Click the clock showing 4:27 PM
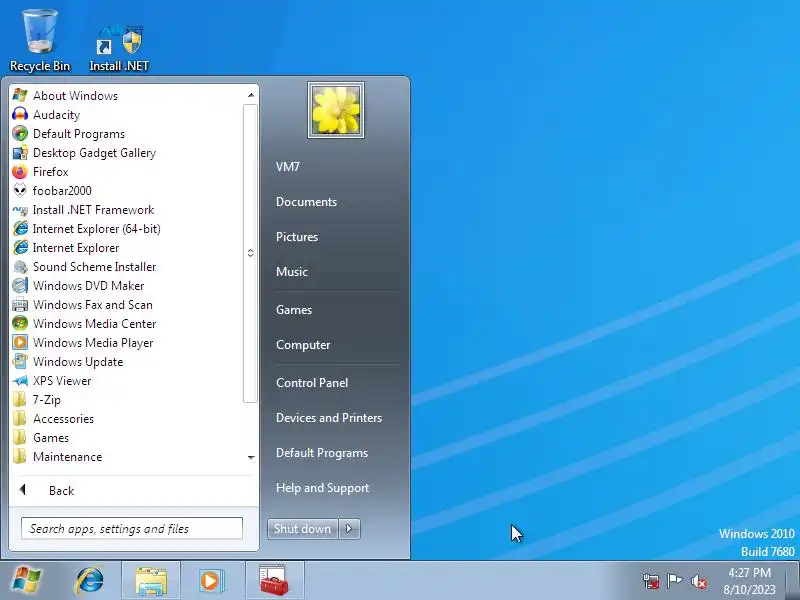800x600 pixels. 749,572
